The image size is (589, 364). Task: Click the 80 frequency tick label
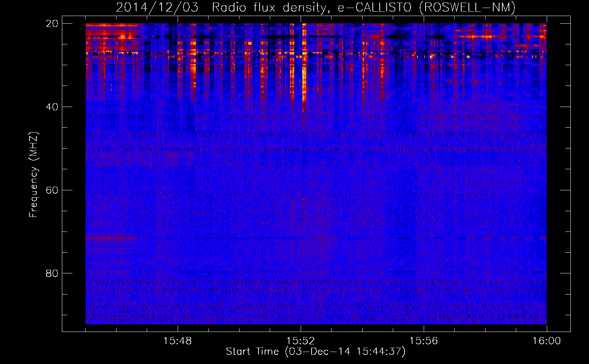coord(52,273)
